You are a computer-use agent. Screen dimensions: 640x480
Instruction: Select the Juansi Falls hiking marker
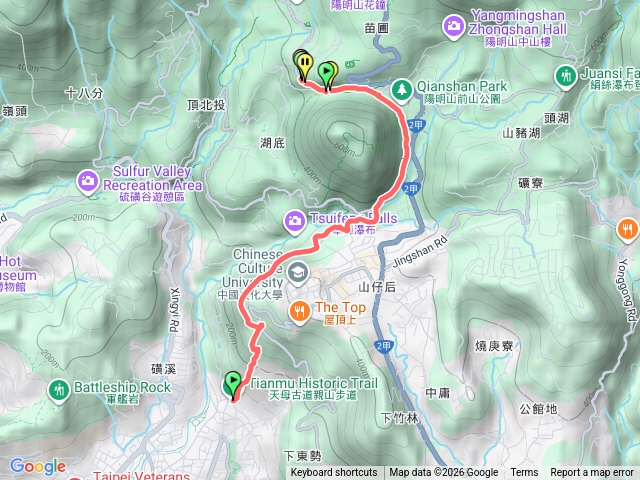[x=566, y=77]
